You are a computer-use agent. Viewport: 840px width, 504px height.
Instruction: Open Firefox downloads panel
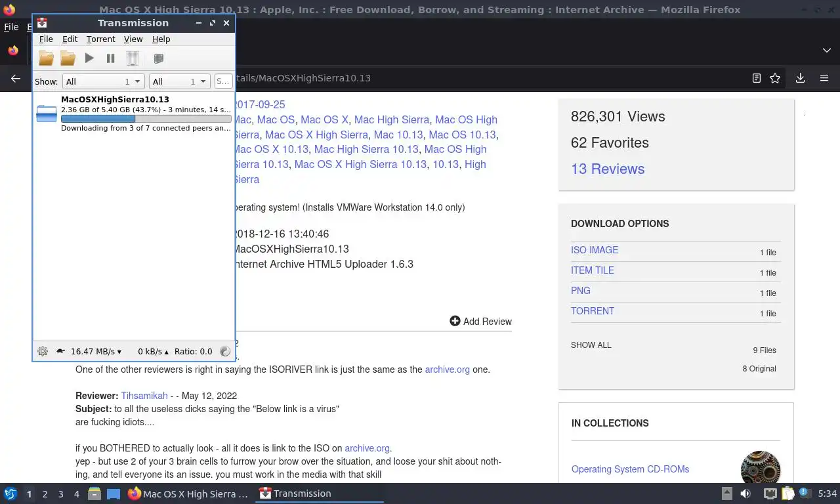coord(800,78)
